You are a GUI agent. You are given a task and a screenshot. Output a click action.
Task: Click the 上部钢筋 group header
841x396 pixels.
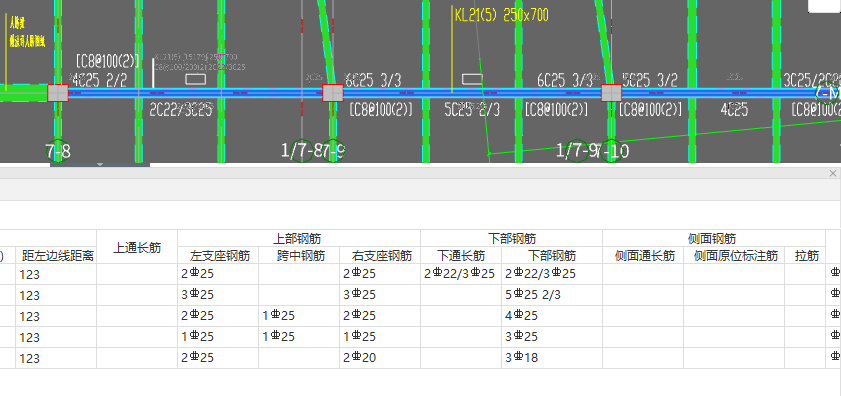click(299, 238)
